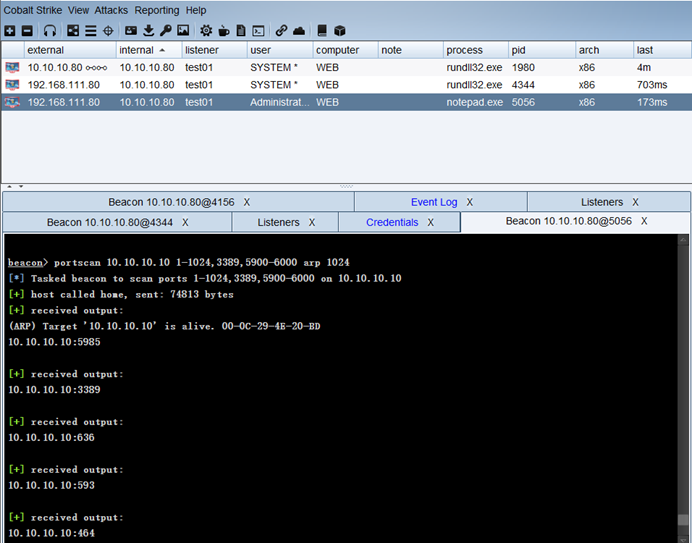Open keystrokes key icon
This screenshot has height=543, width=692.
166,30
